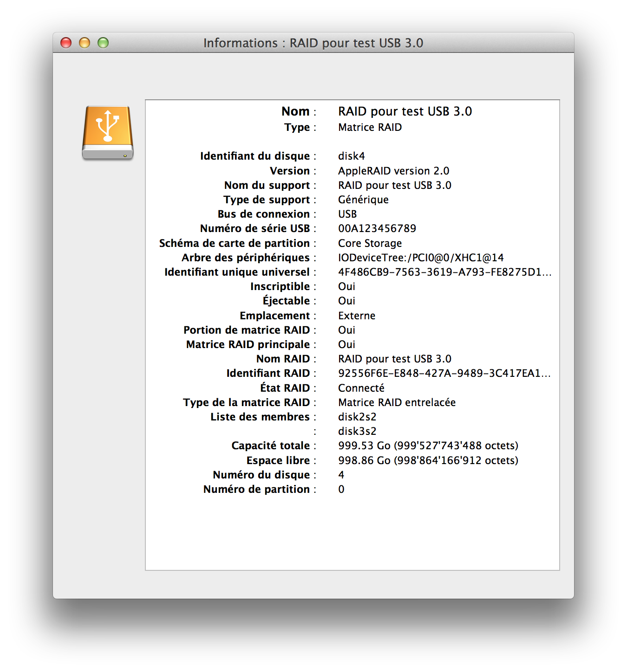Select the total capacity value 999.53 Go
Viewport: 627px width, 672px height.
[428, 446]
